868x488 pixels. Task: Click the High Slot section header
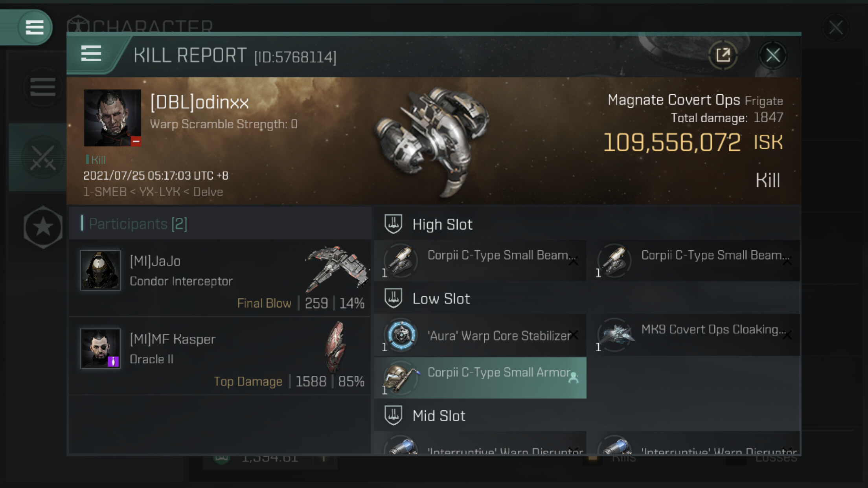pos(442,224)
